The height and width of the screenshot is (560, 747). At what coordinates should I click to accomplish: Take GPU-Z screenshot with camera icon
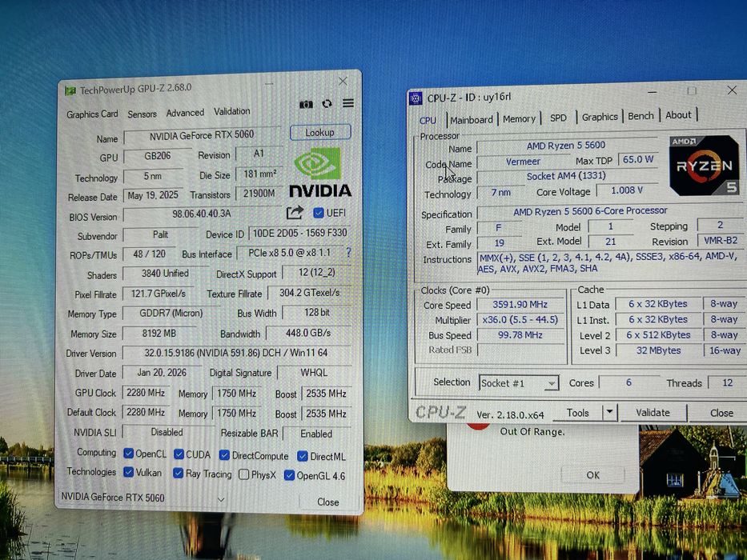click(306, 104)
